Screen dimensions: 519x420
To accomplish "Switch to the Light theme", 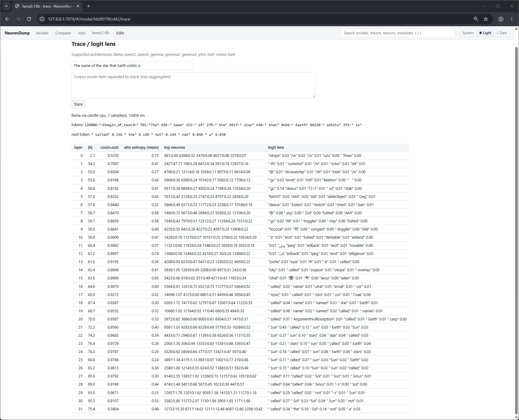I will 485,33.
